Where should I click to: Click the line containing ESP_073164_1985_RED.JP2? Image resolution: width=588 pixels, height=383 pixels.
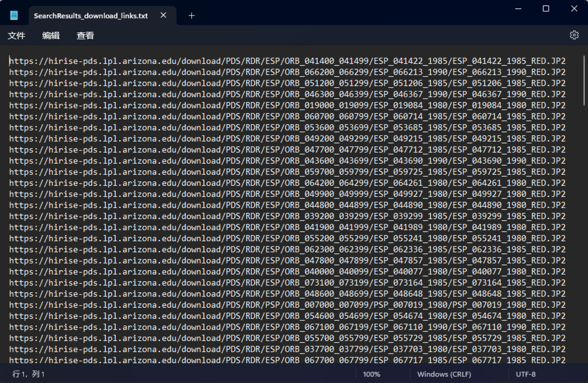[x=287, y=283]
